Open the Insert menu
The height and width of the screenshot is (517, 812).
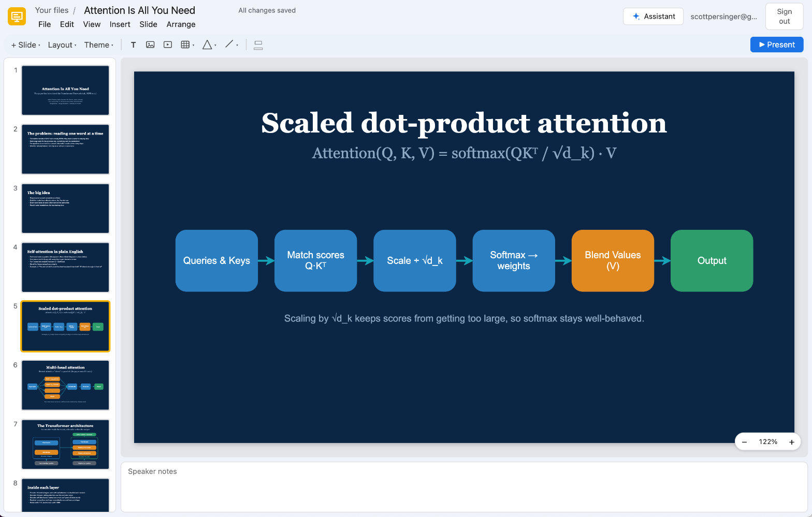[120, 24]
